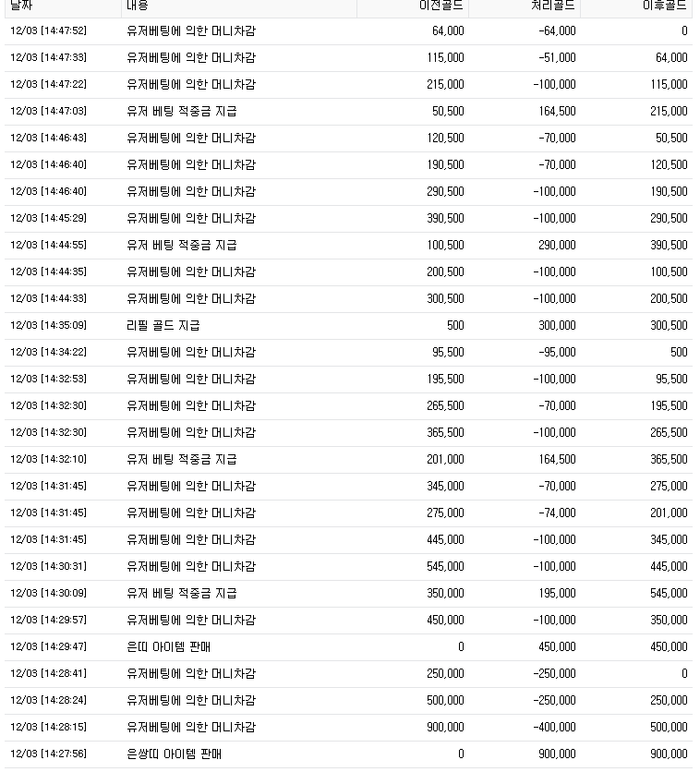
Task: Click the 14:45:29 timestamp cell
Action: tap(48, 218)
